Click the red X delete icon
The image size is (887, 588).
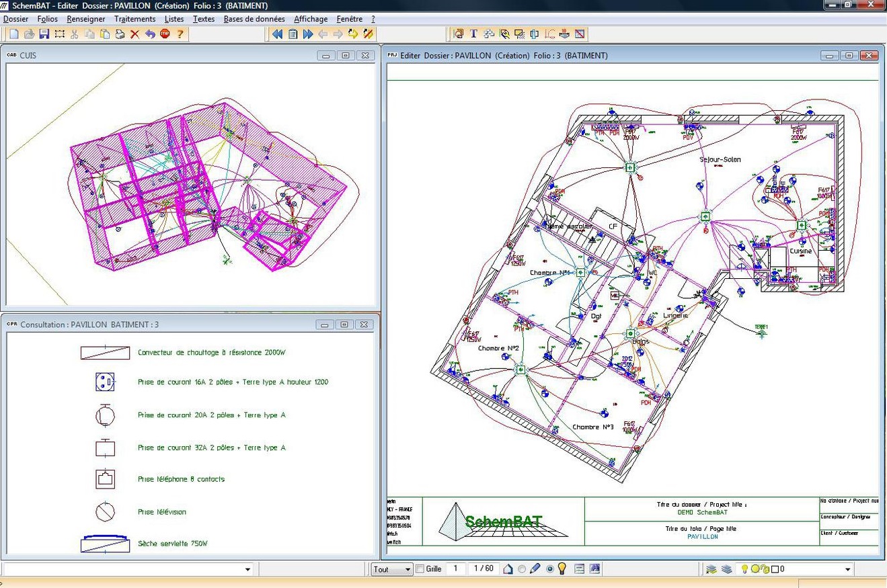[134, 34]
